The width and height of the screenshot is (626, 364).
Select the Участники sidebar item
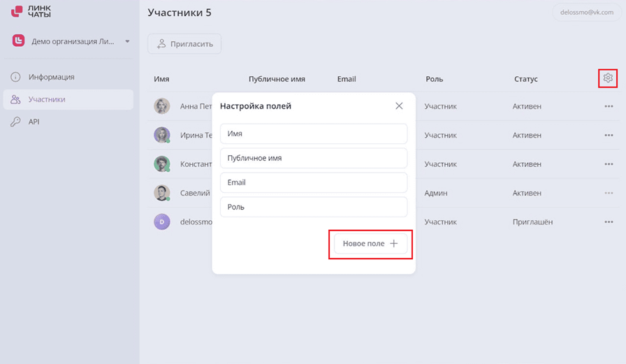pyautogui.click(x=68, y=99)
